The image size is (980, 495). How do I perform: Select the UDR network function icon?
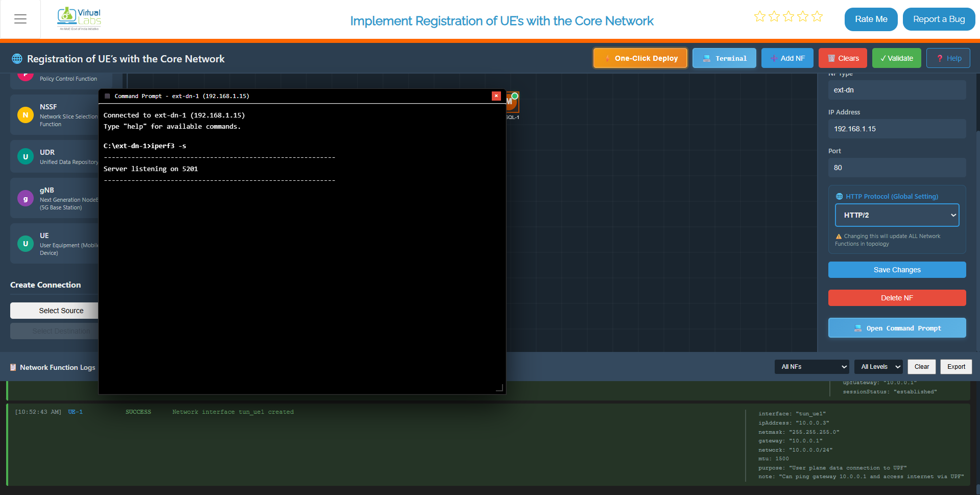[26, 157]
